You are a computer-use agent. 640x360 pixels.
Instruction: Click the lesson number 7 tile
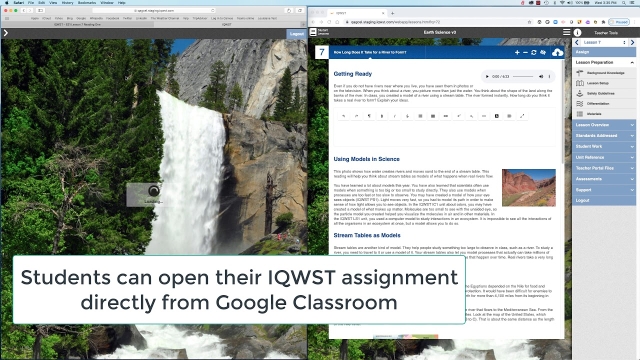322,52
